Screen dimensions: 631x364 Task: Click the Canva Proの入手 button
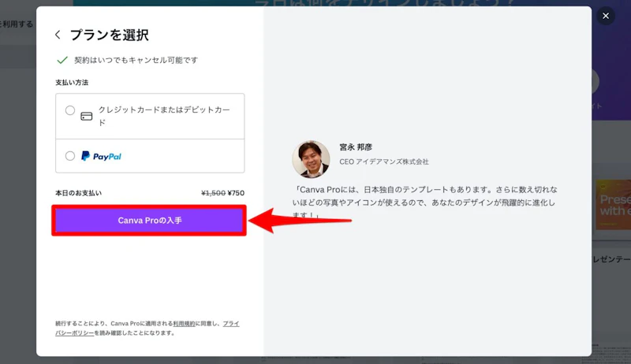149,220
